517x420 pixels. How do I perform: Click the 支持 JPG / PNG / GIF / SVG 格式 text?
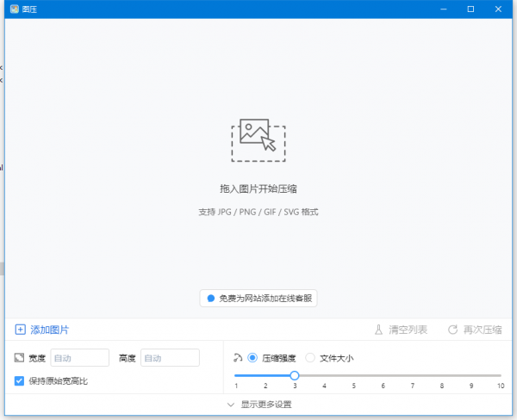[x=258, y=212]
